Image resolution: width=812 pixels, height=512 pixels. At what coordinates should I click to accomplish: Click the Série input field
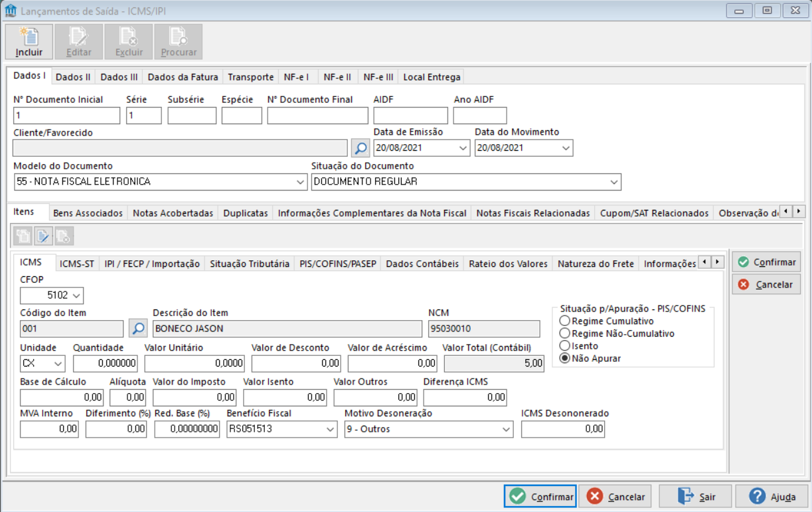pyautogui.click(x=144, y=116)
